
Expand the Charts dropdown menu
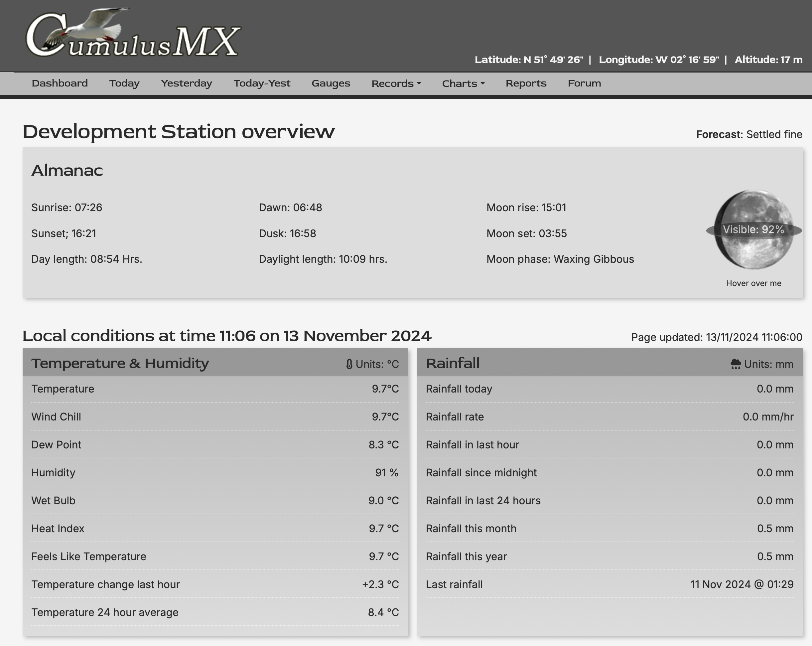tap(463, 83)
